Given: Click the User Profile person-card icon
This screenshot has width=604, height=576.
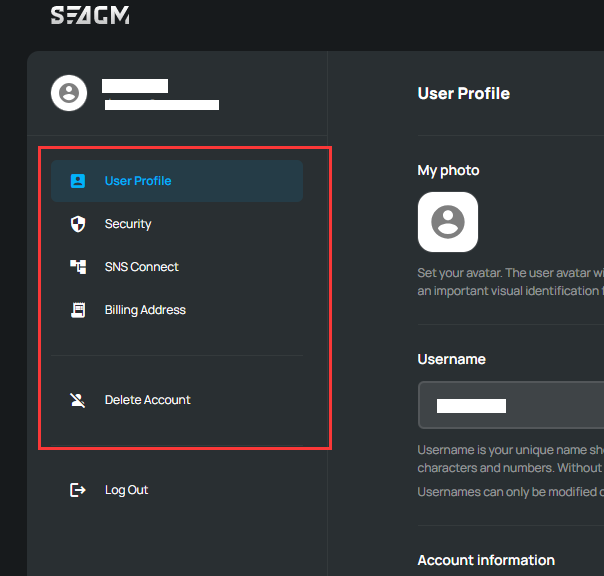Looking at the screenshot, I should 78,181.
